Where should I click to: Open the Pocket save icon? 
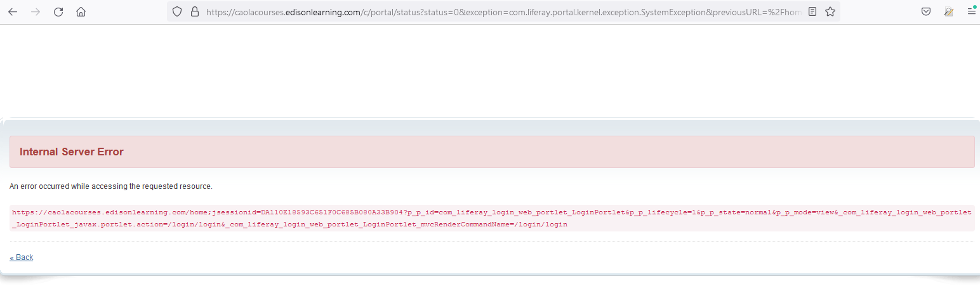[x=926, y=11]
